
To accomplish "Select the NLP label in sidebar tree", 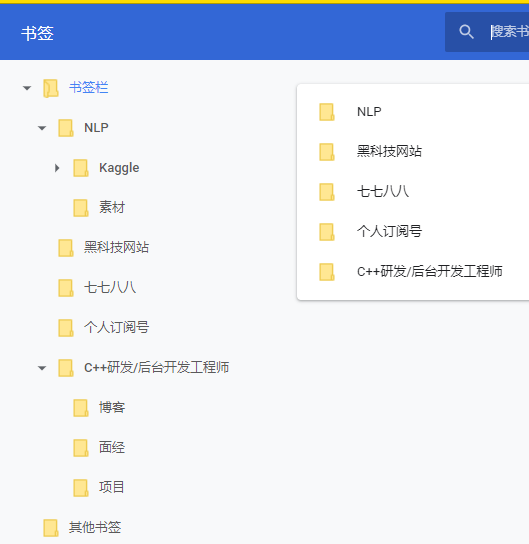I will click(x=96, y=128).
